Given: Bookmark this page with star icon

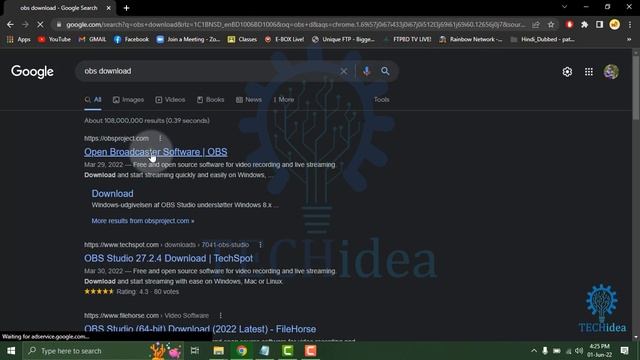Looking at the screenshot, I should pos(551,24).
